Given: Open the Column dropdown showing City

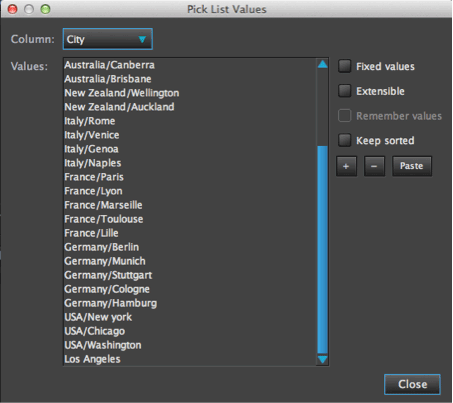Looking at the screenshot, I should pyautogui.click(x=108, y=39).
